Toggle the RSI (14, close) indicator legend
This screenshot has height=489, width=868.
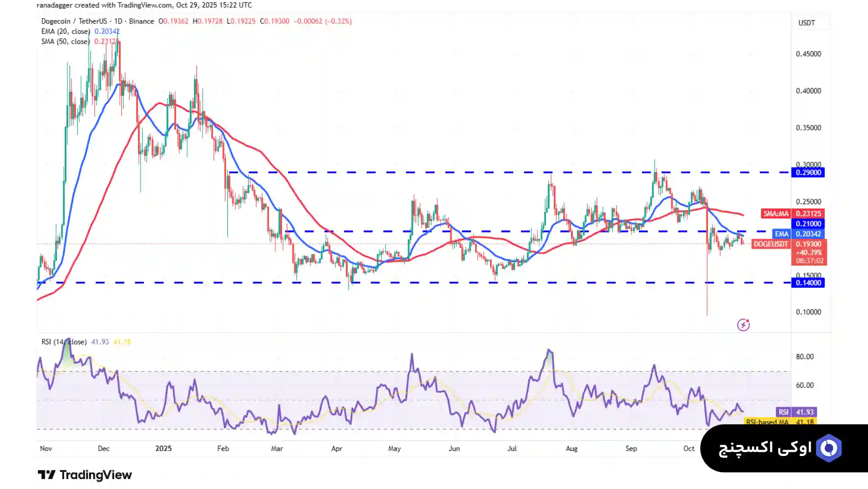click(x=64, y=342)
